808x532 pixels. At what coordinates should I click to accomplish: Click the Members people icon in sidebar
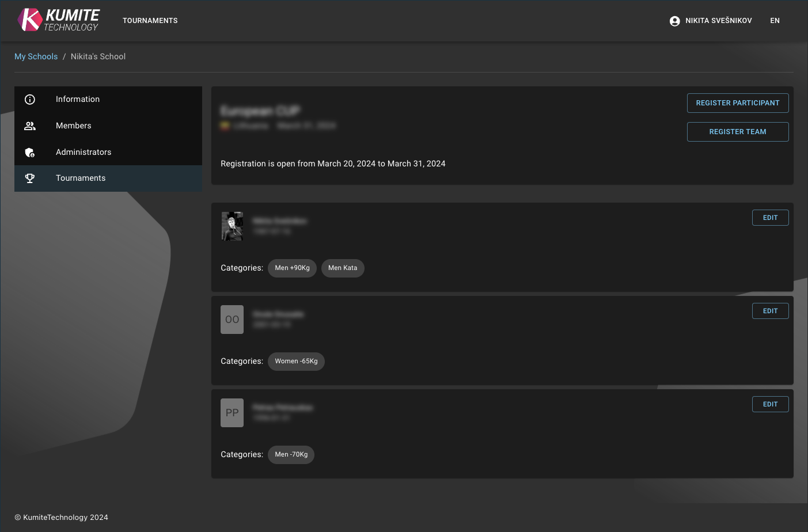click(30, 126)
